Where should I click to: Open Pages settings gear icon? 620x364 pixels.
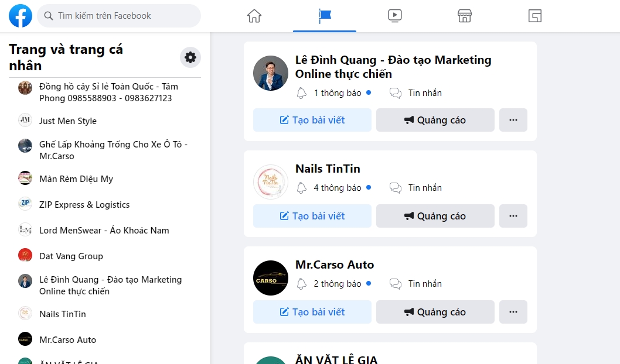click(190, 57)
